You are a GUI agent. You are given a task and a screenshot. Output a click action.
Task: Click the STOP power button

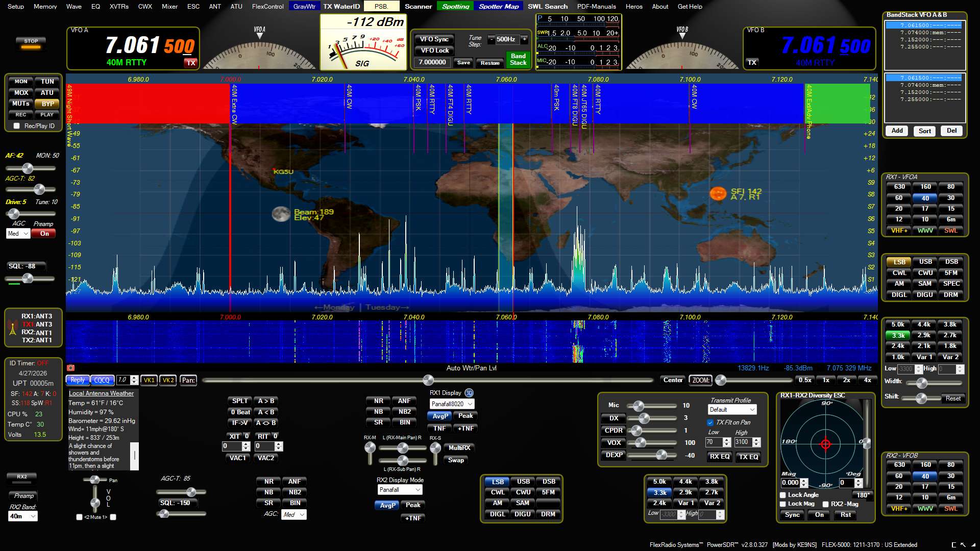[31, 43]
